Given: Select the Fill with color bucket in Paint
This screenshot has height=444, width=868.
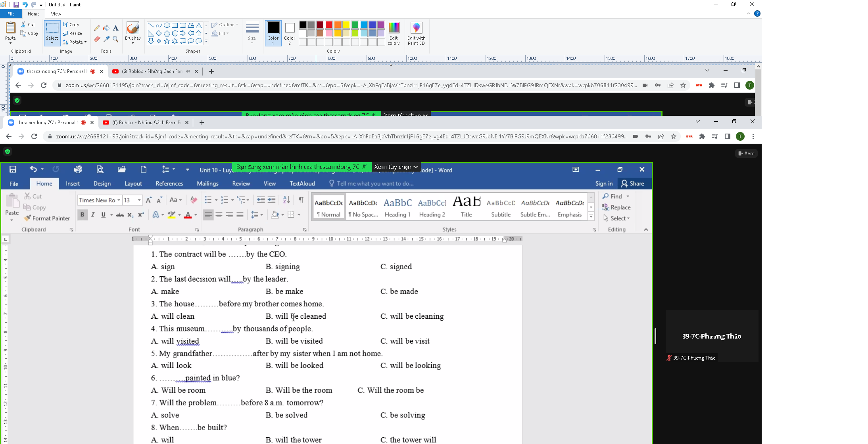Looking at the screenshot, I should (x=106, y=28).
